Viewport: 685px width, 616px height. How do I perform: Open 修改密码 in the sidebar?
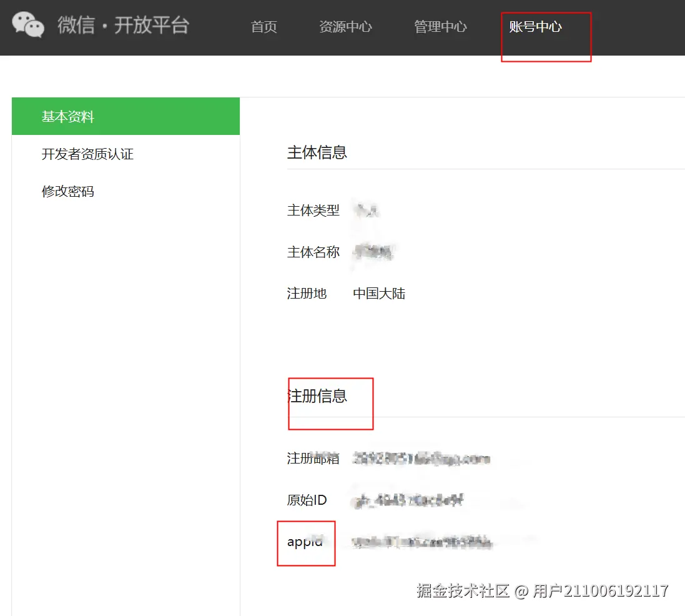pos(67,191)
